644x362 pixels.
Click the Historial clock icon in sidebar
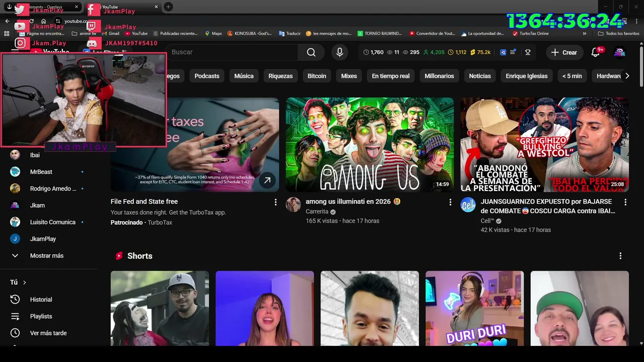coord(15,299)
